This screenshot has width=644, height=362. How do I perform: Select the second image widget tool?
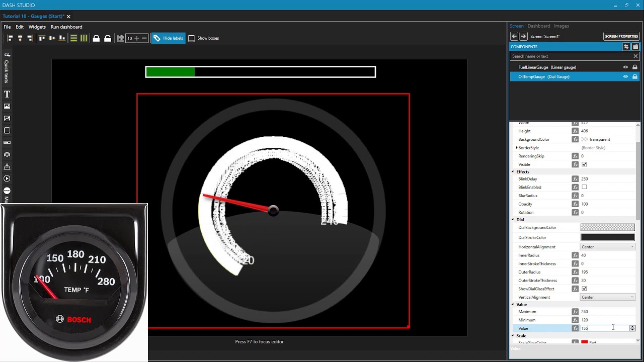pyautogui.click(x=7, y=118)
